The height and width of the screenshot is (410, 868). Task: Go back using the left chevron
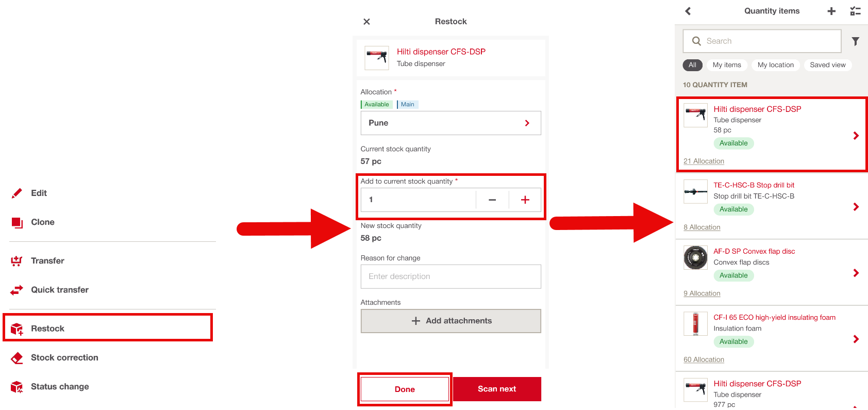click(x=688, y=11)
